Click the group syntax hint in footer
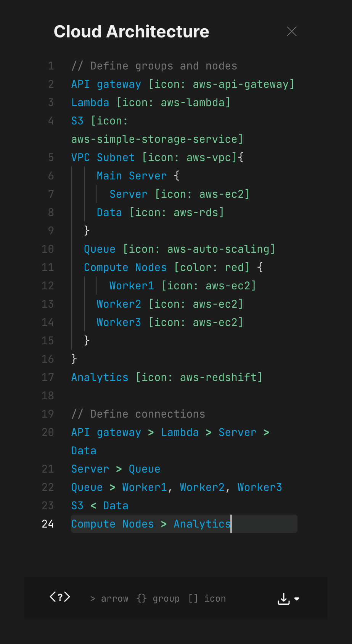 click(158, 598)
